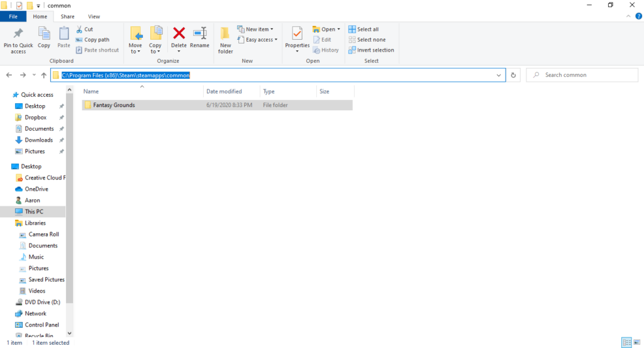Open the Videos library
The image size is (644, 348).
(x=36, y=291)
